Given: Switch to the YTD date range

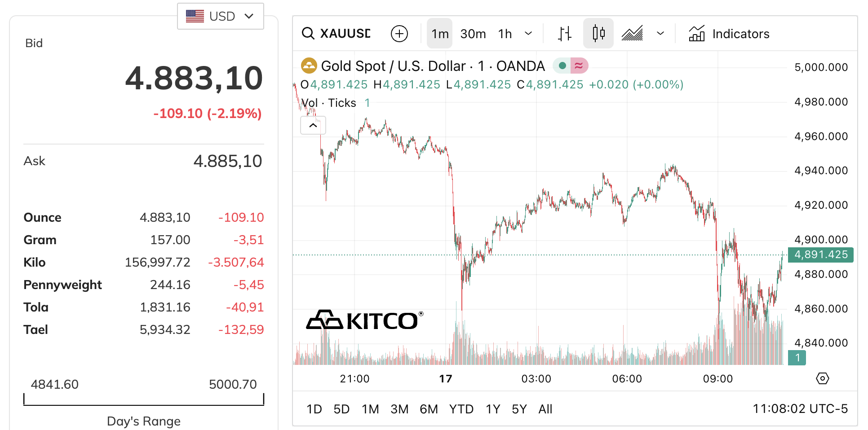Looking at the screenshot, I should click(461, 409).
